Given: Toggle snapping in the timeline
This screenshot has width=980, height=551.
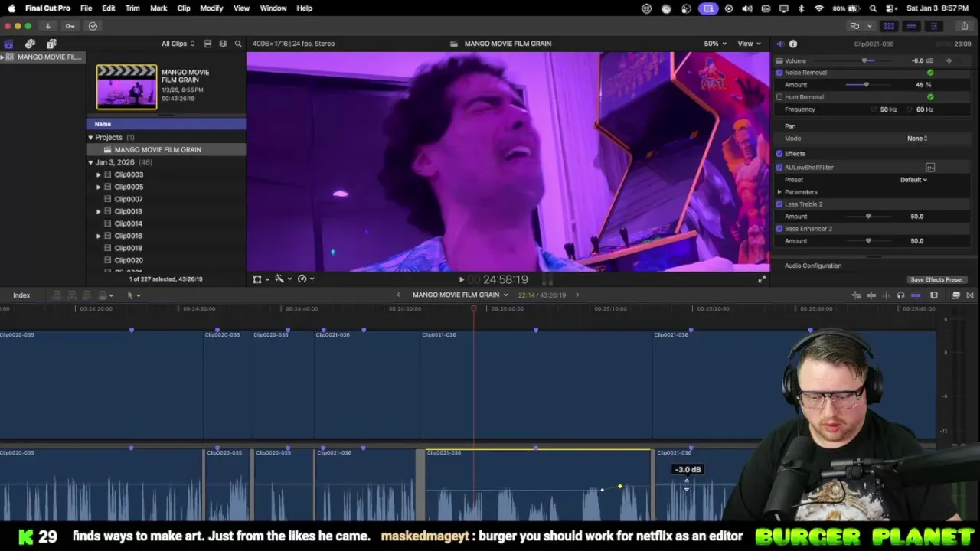Looking at the screenshot, I should [916, 295].
